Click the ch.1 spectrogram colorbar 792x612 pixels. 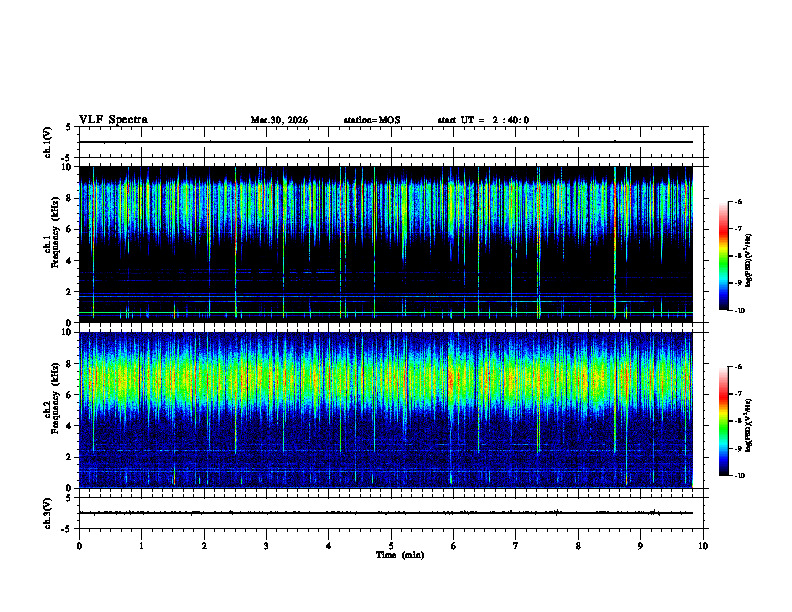click(723, 256)
